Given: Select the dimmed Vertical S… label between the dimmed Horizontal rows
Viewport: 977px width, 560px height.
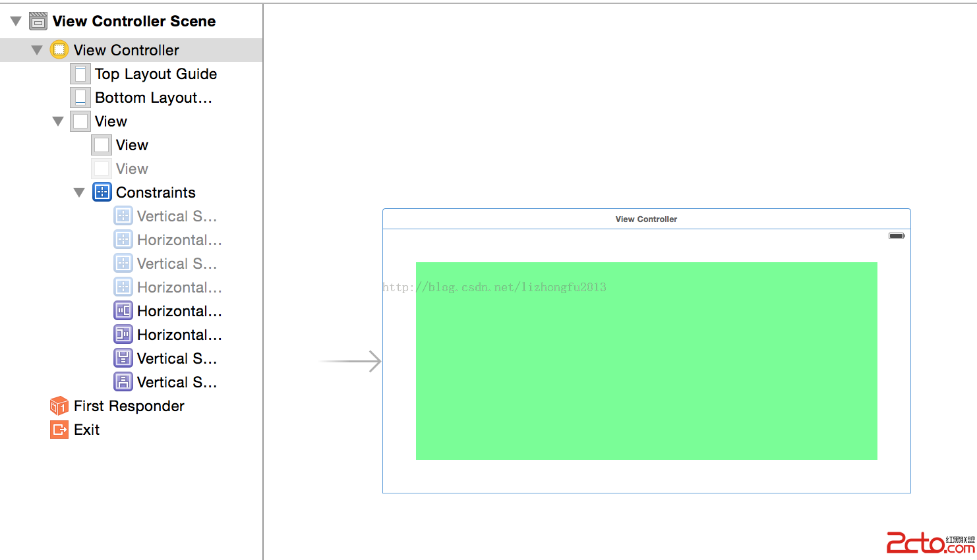Looking at the screenshot, I should click(177, 264).
